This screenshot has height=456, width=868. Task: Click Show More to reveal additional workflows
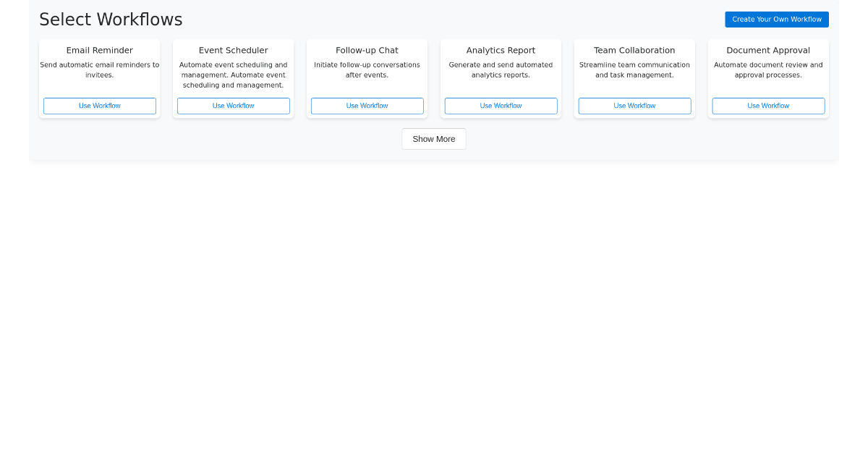pos(433,139)
